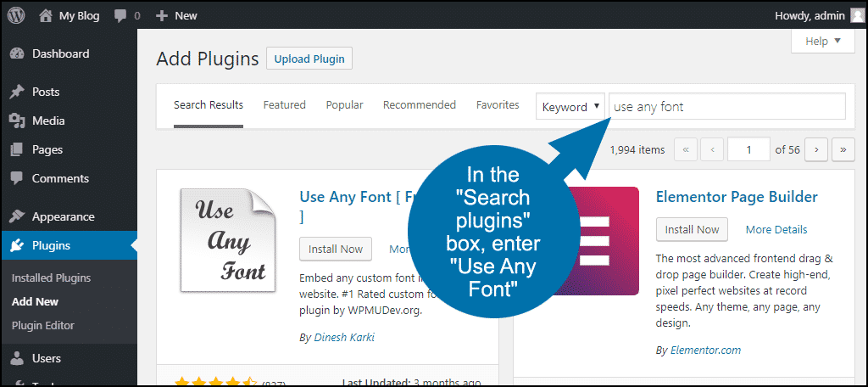Click the Users person icon
868x387 pixels.
[17, 358]
